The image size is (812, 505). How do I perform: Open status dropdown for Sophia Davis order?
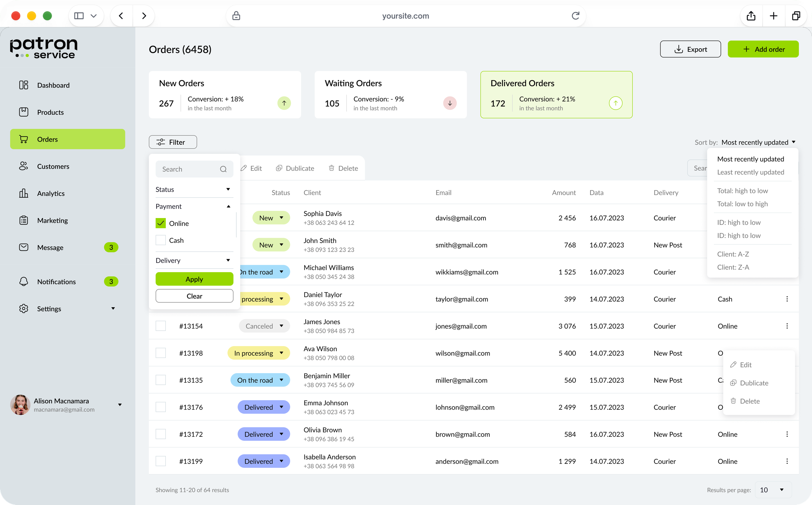click(271, 218)
